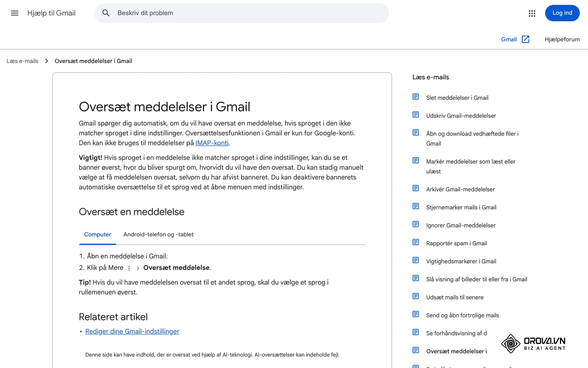Click article icon beside Arkivér Gmail-meddelelser
Viewport: 588px width, 368px height.
pyautogui.click(x=416, y=188)
